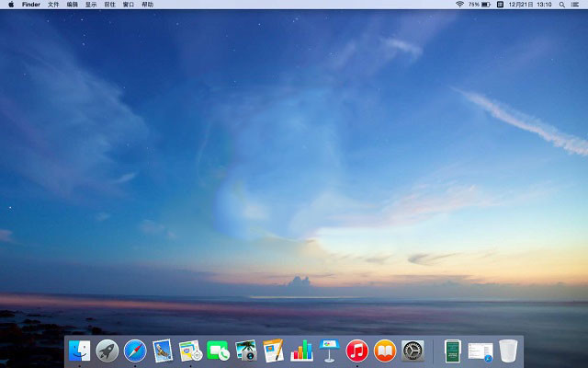Open the Finder application menu
The image size is (588, 368).
(x=31, y=5)
